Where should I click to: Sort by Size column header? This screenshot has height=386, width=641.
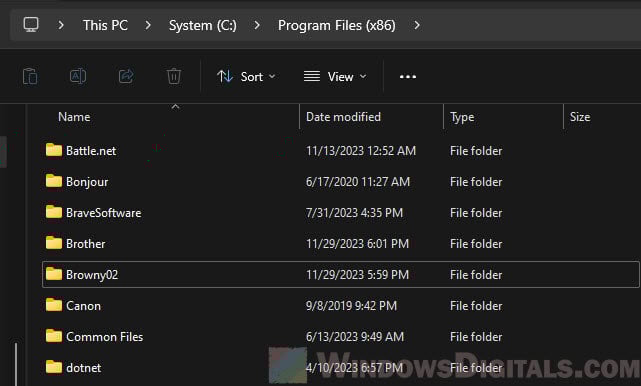pos(580,117)
